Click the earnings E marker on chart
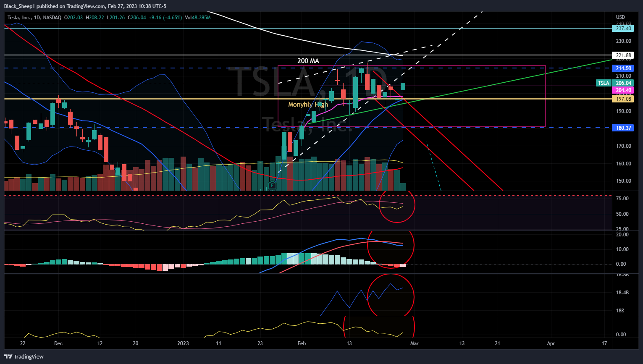This screenshot has width=643, height=364. (272, 185)
